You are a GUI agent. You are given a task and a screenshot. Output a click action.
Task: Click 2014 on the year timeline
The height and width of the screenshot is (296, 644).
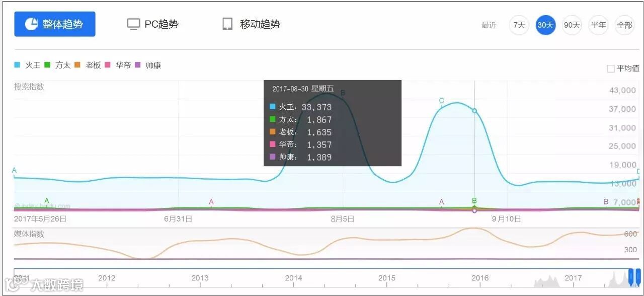click(293, 278)
